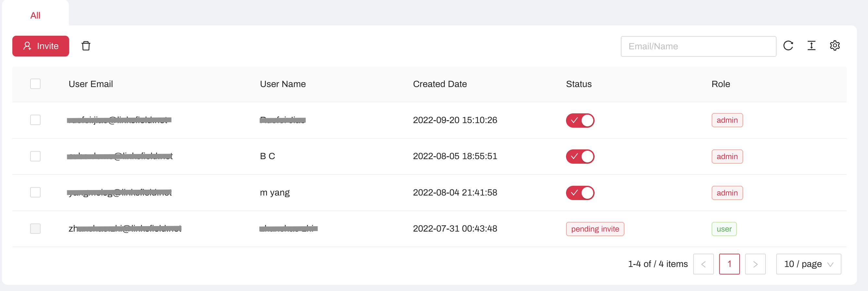
Task: Open the 10 / page size dropdown
Action: [x=809, y=264]
